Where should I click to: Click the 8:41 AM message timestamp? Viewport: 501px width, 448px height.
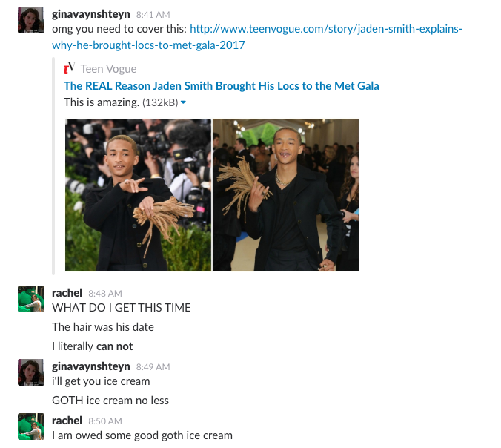point(153,15)
